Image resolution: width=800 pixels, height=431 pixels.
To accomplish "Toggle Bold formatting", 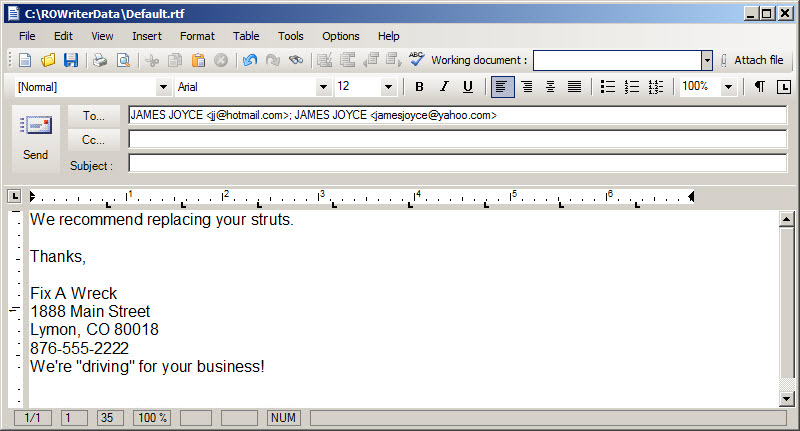I will (420, 87).
